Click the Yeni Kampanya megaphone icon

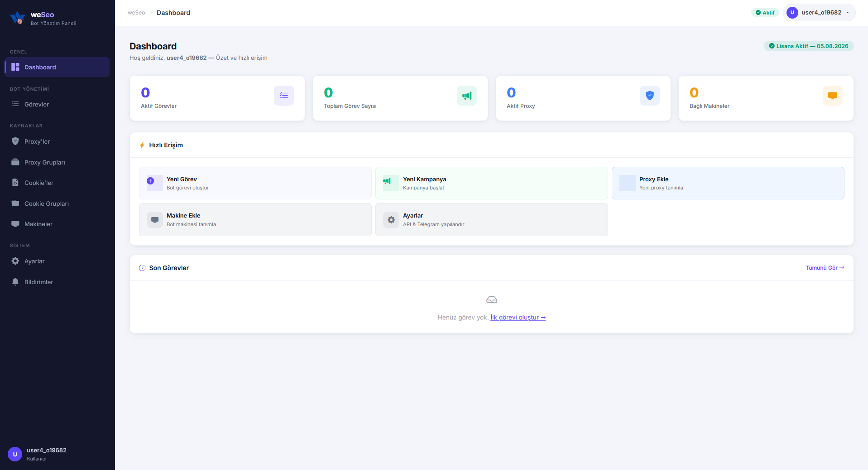387,181
